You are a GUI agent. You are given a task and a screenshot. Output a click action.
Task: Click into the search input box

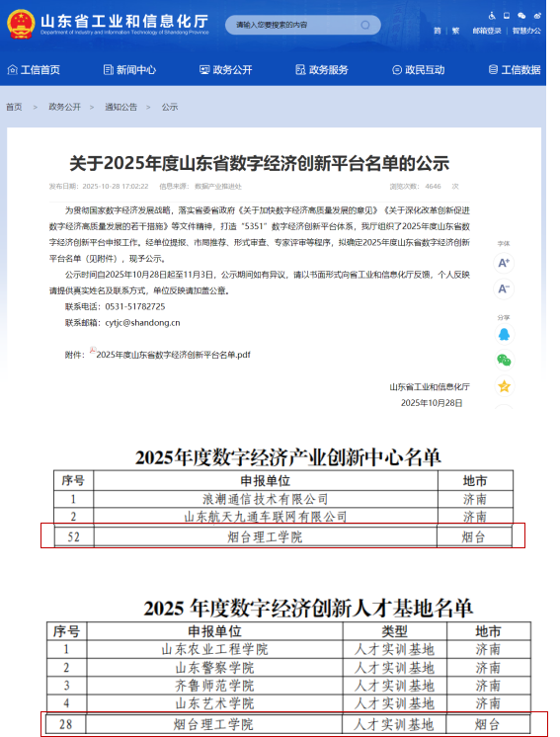(x=296, y=25)
